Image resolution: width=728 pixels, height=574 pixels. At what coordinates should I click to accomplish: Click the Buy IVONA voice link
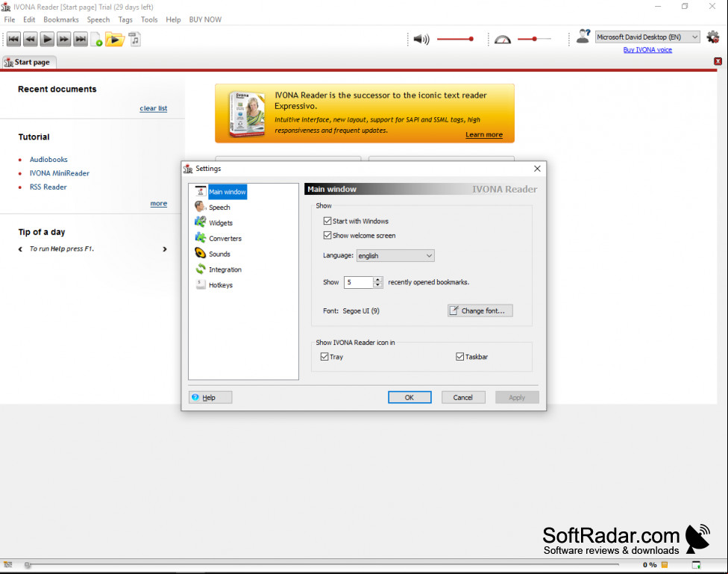tap(647, 50)
